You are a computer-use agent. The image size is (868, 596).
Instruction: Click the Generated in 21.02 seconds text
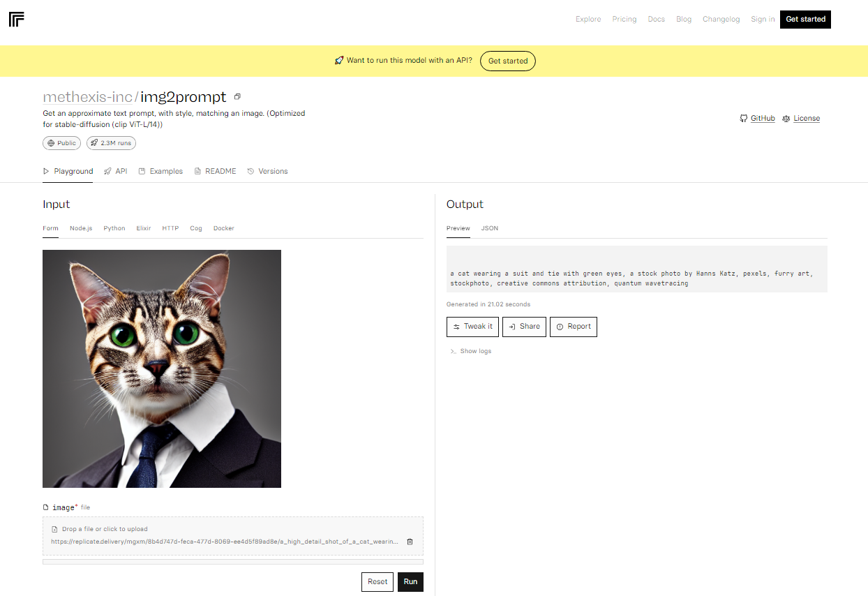click(488, 304)
